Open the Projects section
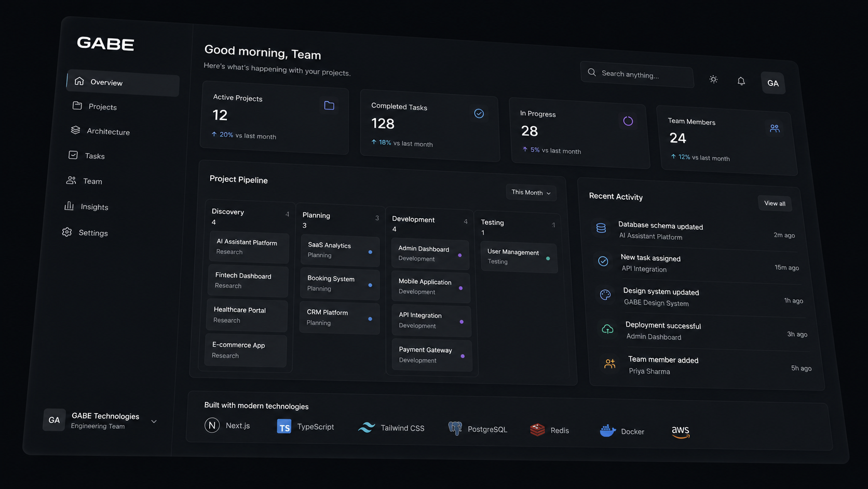Viewport: 868px width, 489px height. (102, 107)
